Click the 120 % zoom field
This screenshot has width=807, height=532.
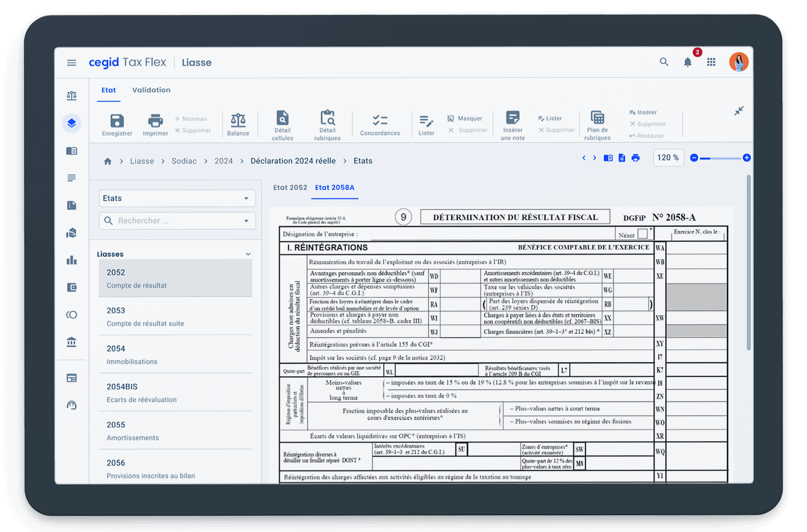pos(668,158)
